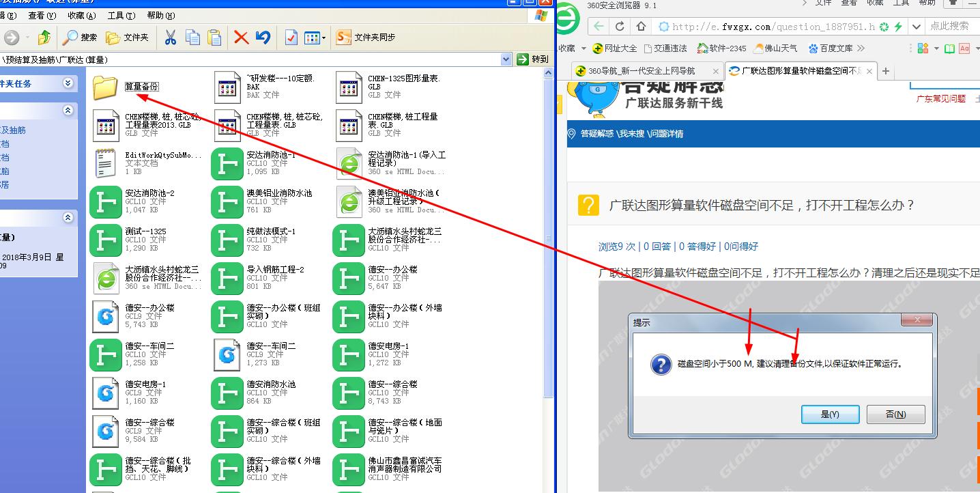980x493 pixels.
Task: Select the 德安--综合楼(地面与瓷片) file
Action: 389,431
